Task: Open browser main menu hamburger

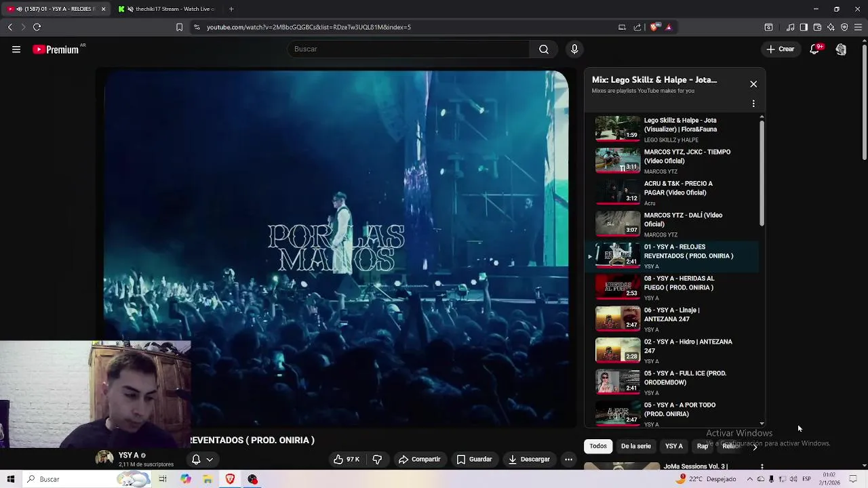Action: 859,27
